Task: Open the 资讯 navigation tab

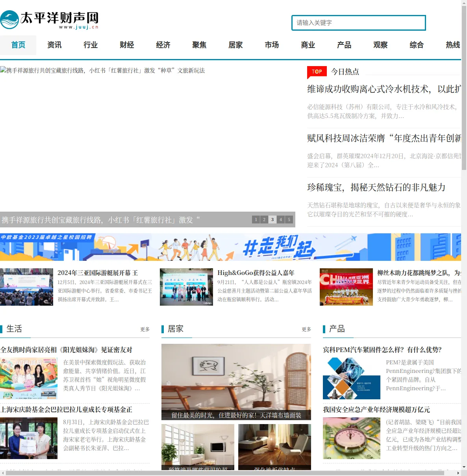Action: pos(54,45)
